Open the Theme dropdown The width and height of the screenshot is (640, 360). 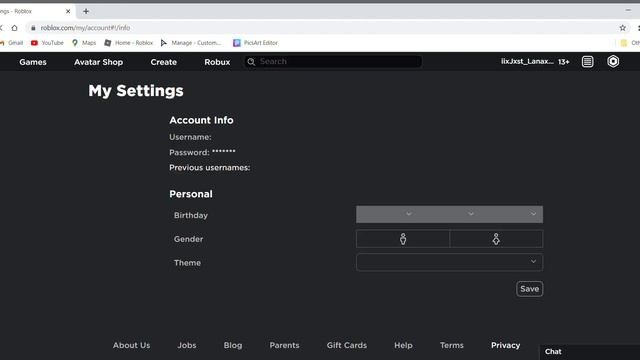click(x=449, y=262)
